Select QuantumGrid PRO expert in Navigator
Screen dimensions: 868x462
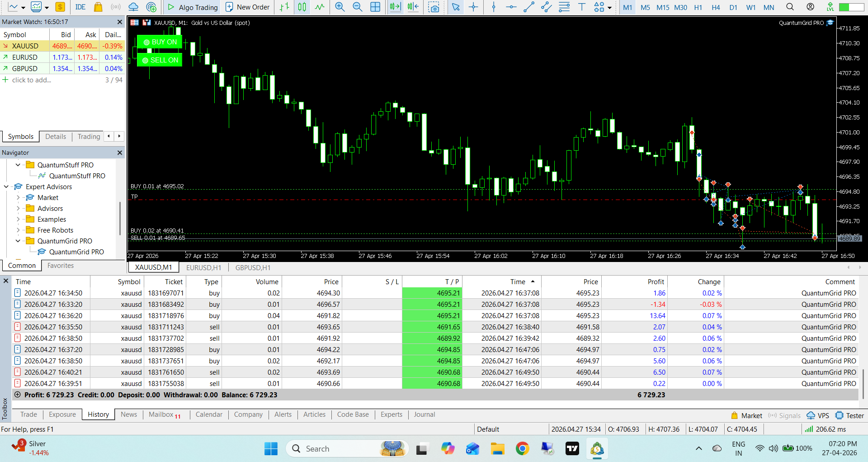pyautogui.click(x=71, y=252)
